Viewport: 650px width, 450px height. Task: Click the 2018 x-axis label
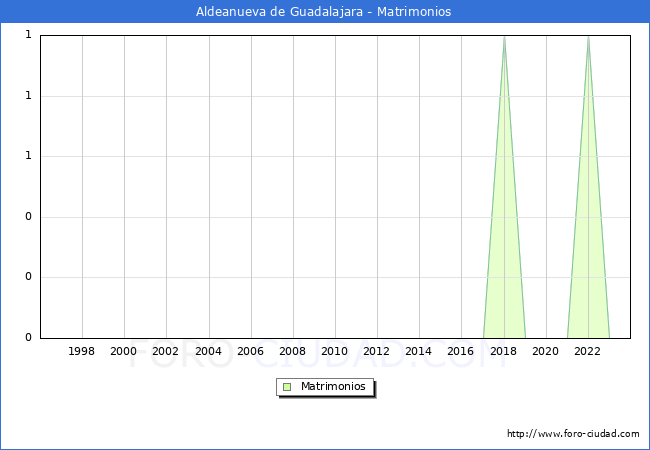pyautogui.click(x=504, y=351)
